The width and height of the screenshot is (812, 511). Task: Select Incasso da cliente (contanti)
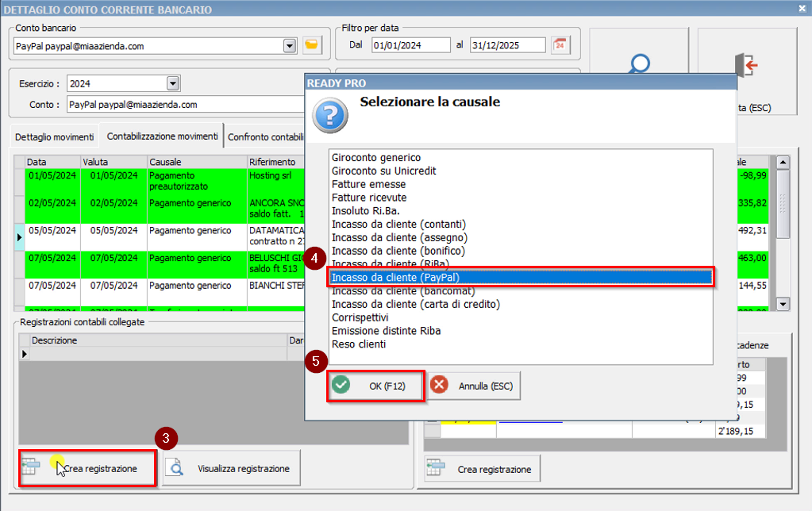click(x=521, y=225)
